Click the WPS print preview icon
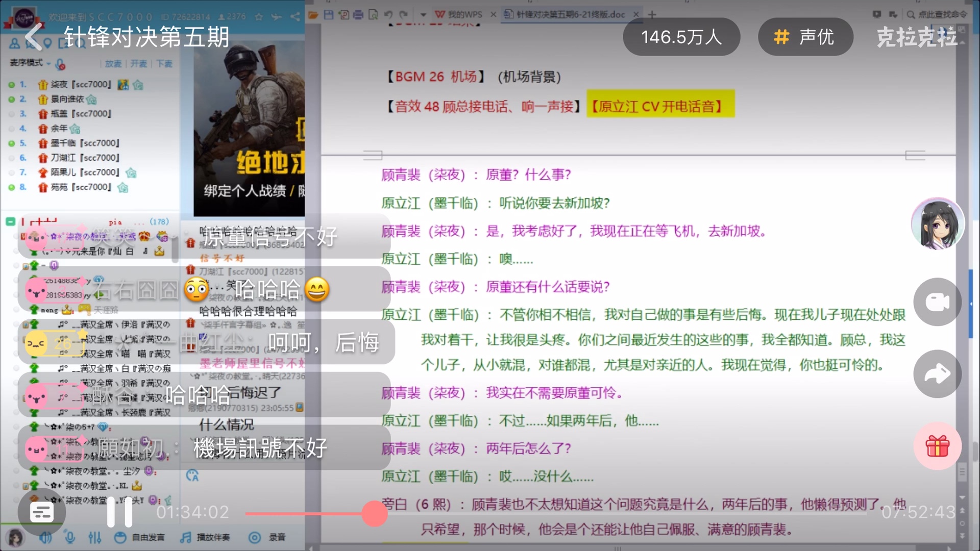The width and height of the screenshot is (980, 551). 373,15
